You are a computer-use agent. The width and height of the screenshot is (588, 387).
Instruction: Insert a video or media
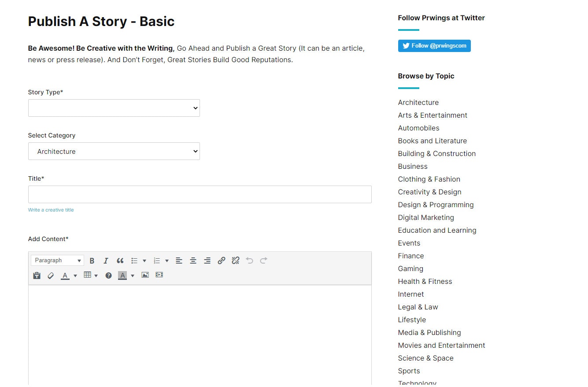pos(159,275)
